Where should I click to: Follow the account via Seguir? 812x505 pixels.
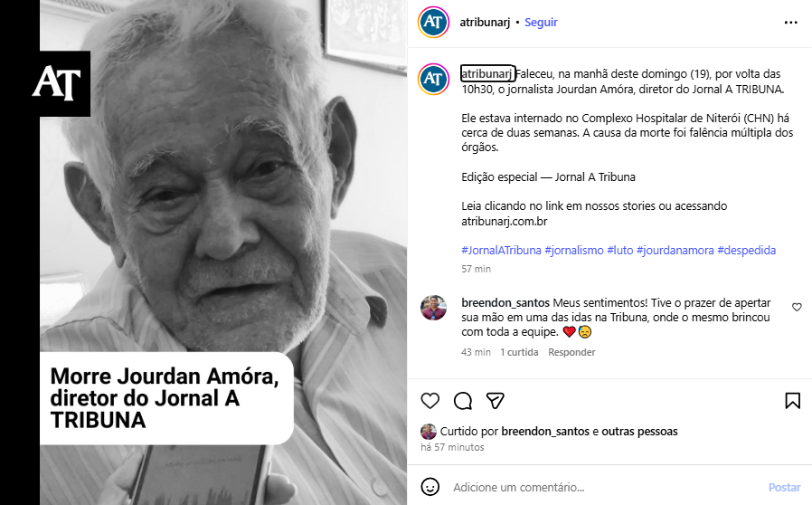[x=541, y=23]
